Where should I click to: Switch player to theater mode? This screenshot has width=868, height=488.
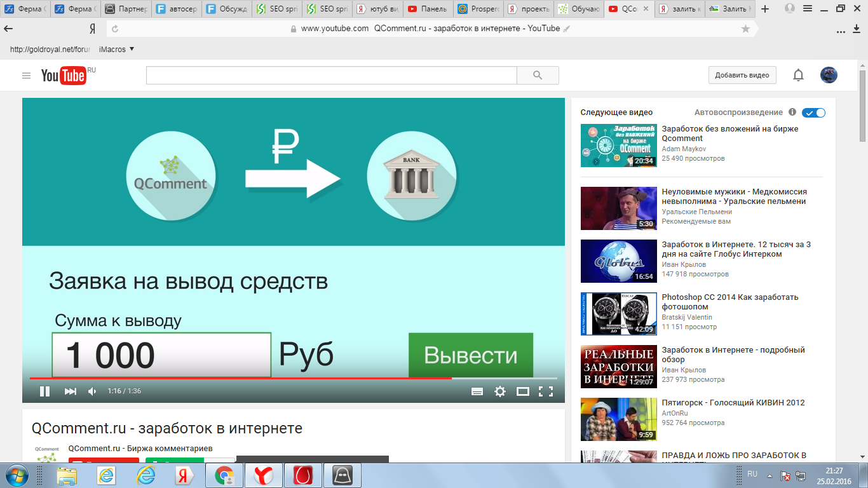click(x=523, y=391)
